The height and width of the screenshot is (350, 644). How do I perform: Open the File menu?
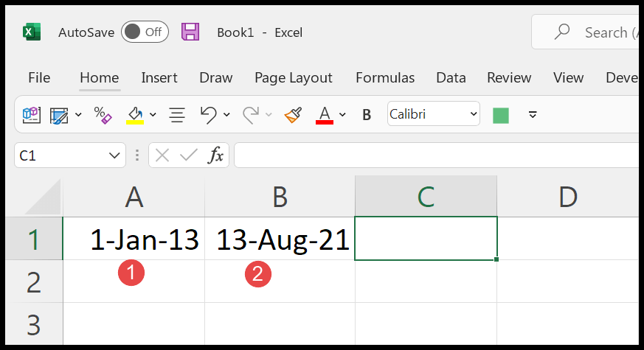tap(39, 77)
